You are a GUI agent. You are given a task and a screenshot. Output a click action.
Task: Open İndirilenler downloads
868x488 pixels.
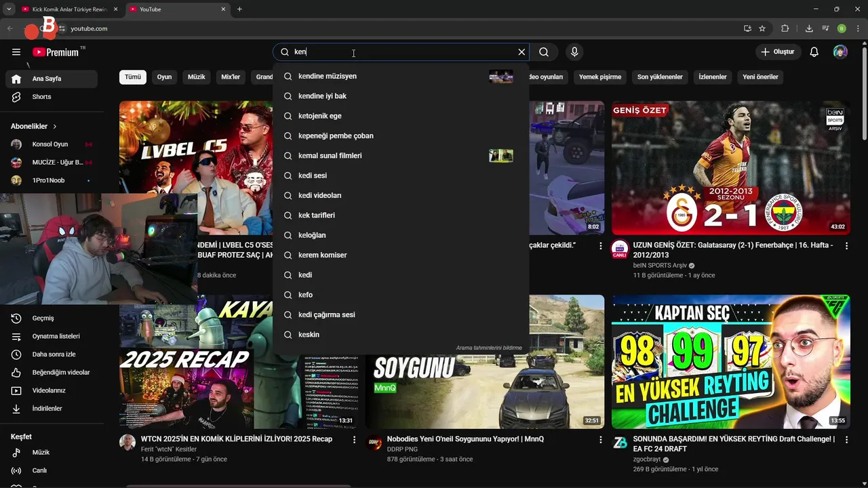tap(52, 409)
